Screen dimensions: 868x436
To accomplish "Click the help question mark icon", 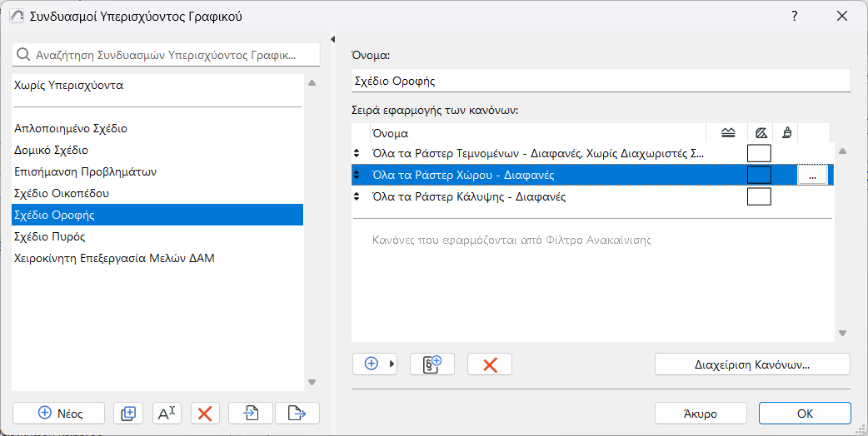I will [x=795, y=16].
